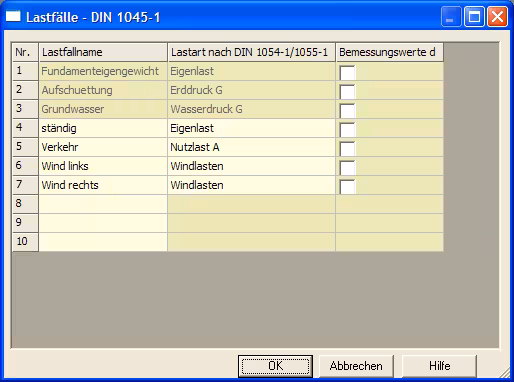Click the window icon in the title bar
514x382 pixels.
13,16
